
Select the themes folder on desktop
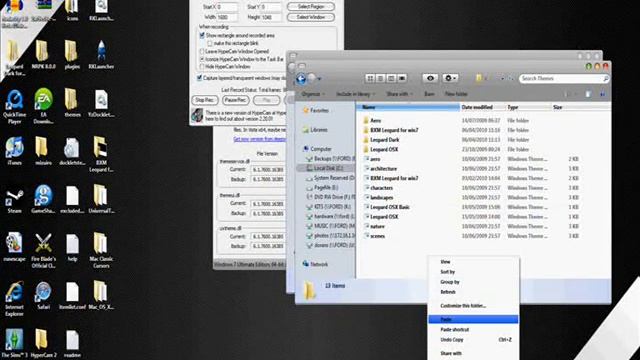click(x=72, y=103)
